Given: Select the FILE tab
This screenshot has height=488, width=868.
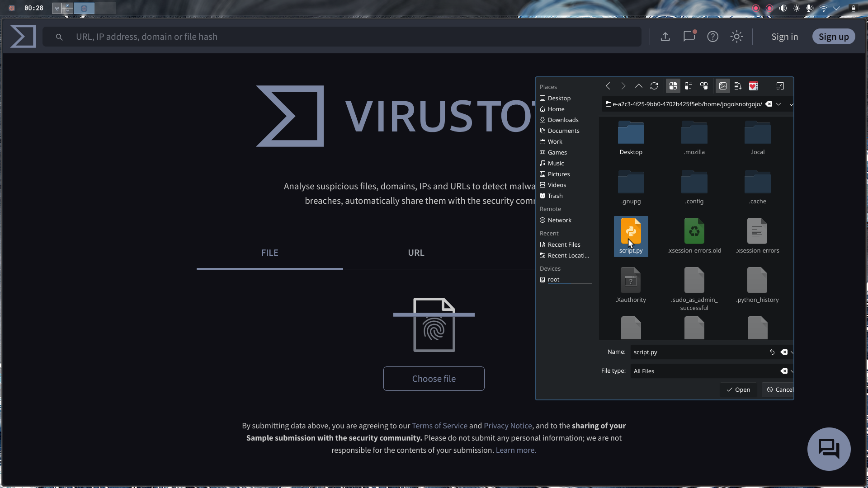Looking at the screenshot, I should coord(269,253).
